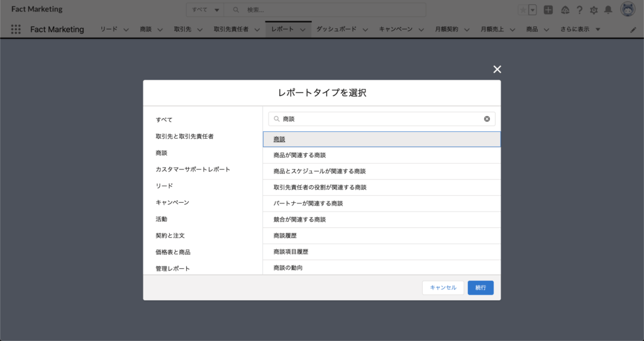Select the 管理レポート category
644x341 pixels.
(x=172, y=268)
